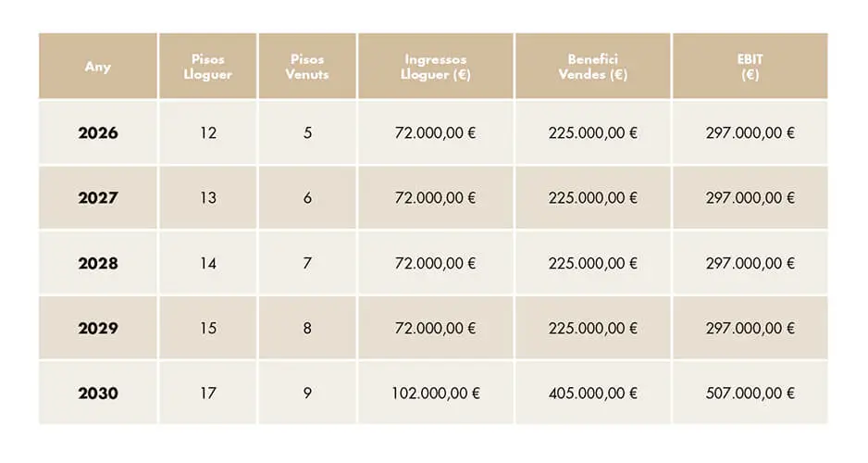
Task: Select the 2029 Benefici Vendes amount
Action: [593, 329]
